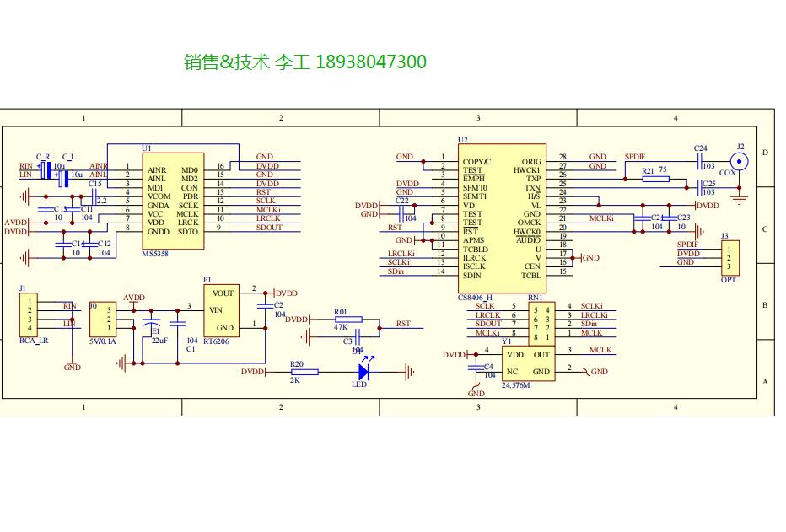Viewport: 786px width, 532px height.
Task: Select resistor R21 75 ohm symbol
Action: coord(655,179)
